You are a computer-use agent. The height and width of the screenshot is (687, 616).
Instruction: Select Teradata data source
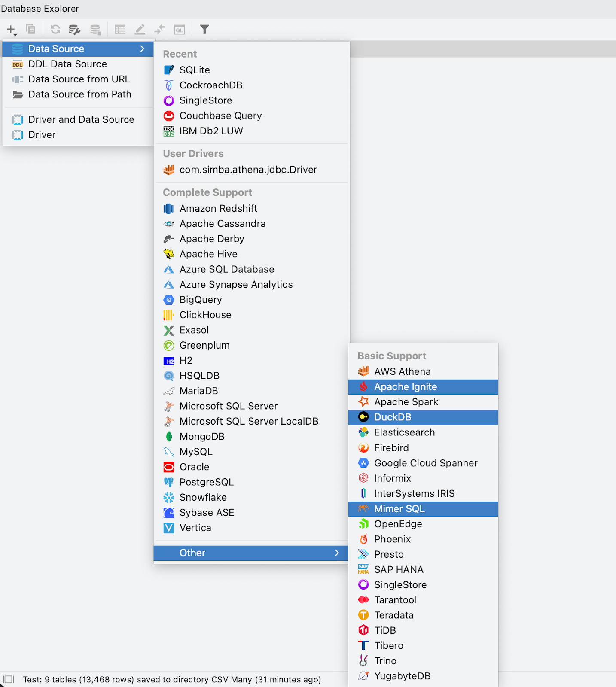[423, 615]
